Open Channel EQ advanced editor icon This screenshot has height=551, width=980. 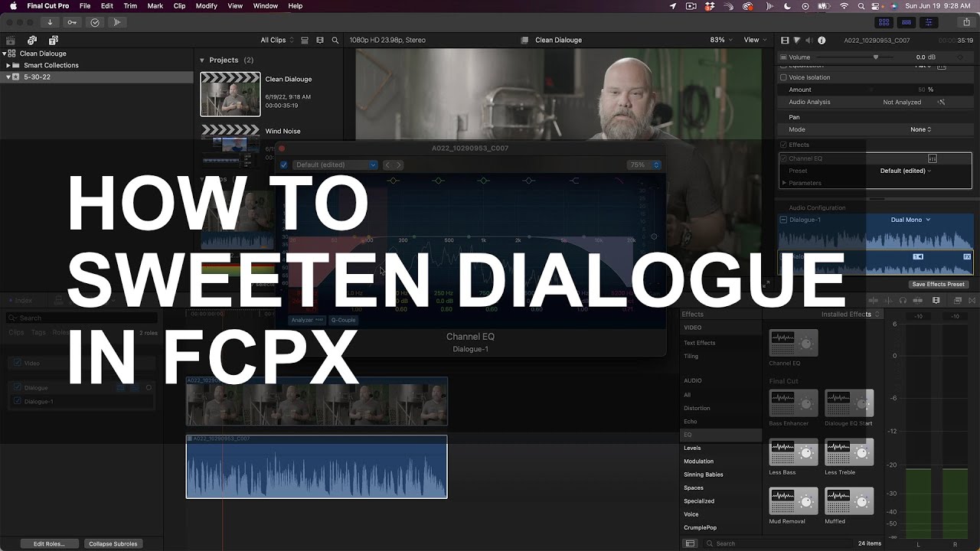click(933, 158)
